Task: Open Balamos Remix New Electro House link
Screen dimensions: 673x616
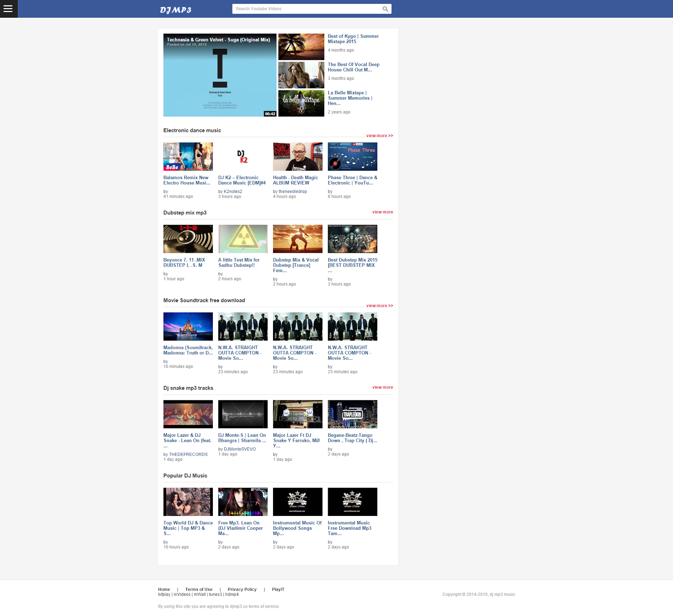Action: [187, 180]
